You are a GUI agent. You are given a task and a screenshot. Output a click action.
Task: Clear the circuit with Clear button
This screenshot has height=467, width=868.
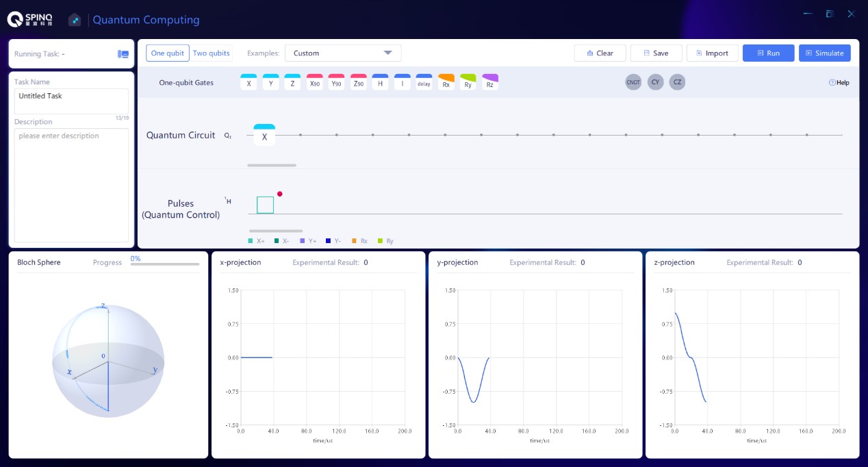coord(600,53)
